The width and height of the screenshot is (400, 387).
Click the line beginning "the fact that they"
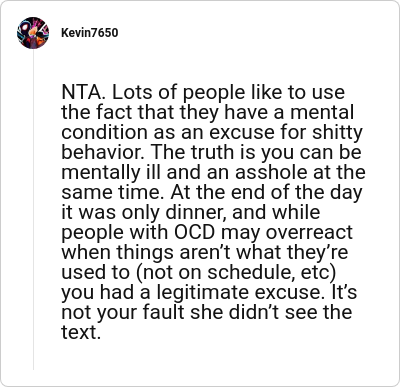coord(208,112)
